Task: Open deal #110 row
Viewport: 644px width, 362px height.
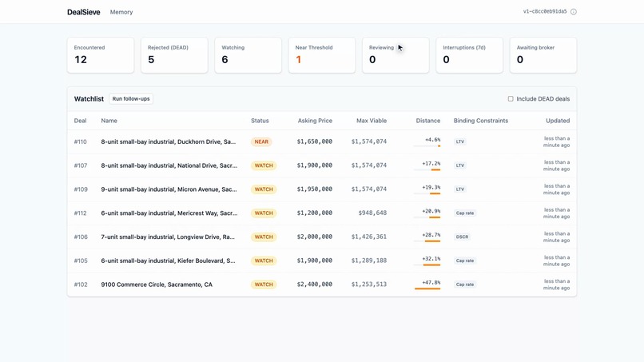Action: (x=322, y=141)
